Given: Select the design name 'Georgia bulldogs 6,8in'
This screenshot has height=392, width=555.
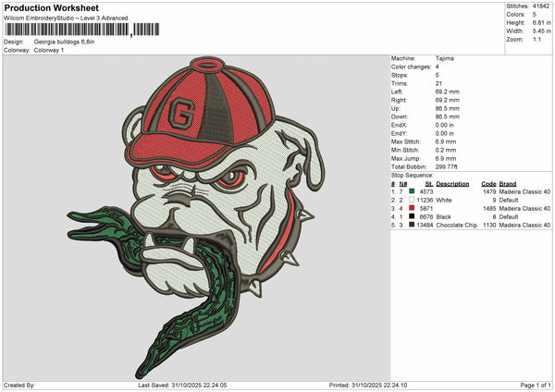Looking at the screenshot, I should tap(64, 42).
